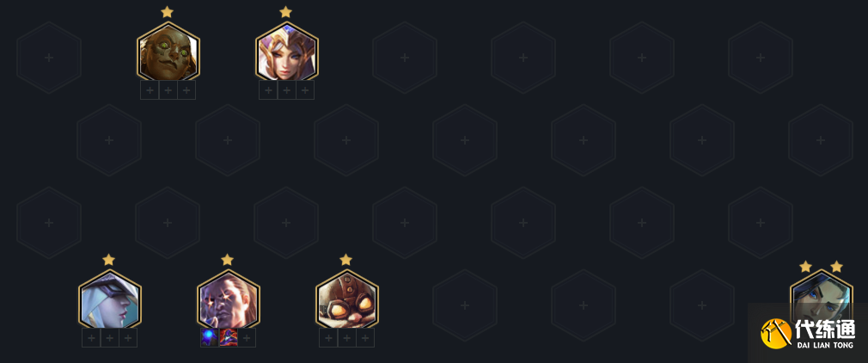Toggle the star level above Illaoi
This screenshot has height=363, width=868.
pyautogui.click(x=167, y=12)
